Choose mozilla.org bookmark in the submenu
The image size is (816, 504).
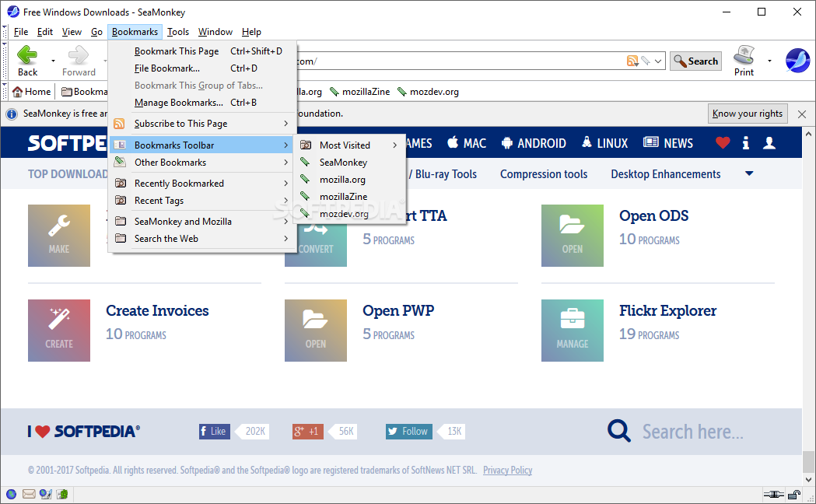click(x=349, y=180)
